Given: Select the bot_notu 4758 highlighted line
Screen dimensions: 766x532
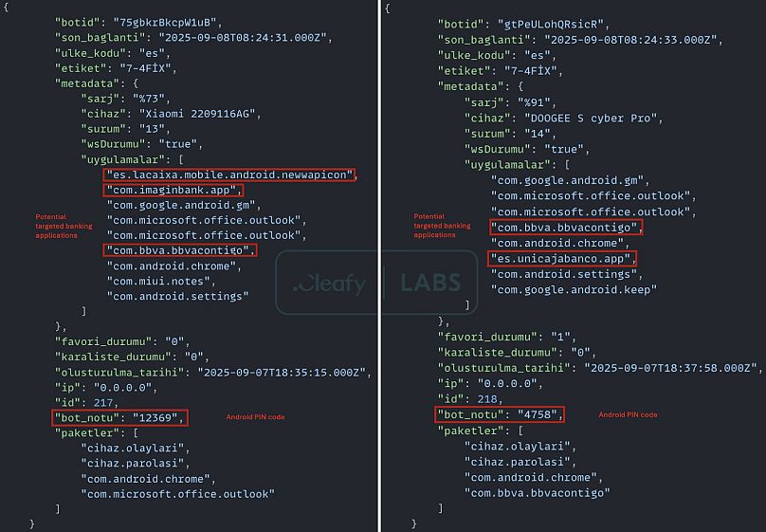Looking at the screenshot, I should 500,414.
